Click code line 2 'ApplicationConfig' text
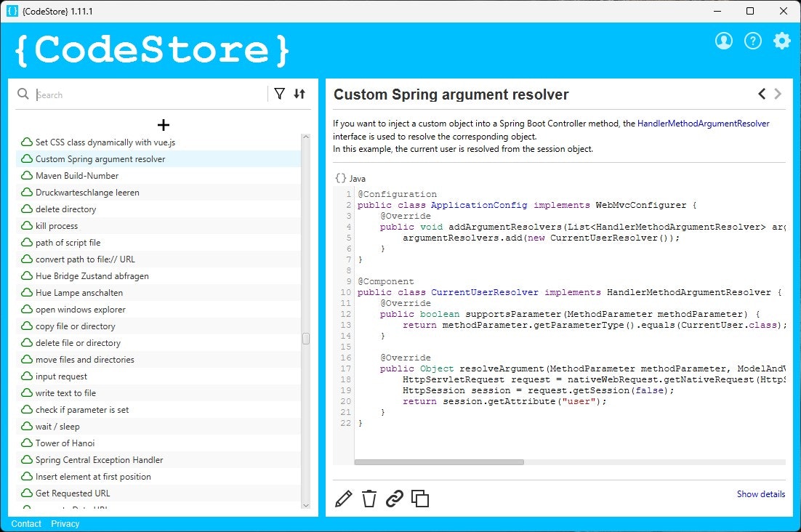 coord(479,205)
